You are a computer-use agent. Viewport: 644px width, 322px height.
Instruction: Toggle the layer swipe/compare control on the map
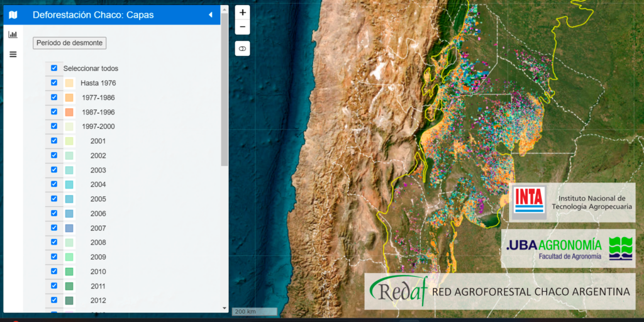[x=242, y=48]
